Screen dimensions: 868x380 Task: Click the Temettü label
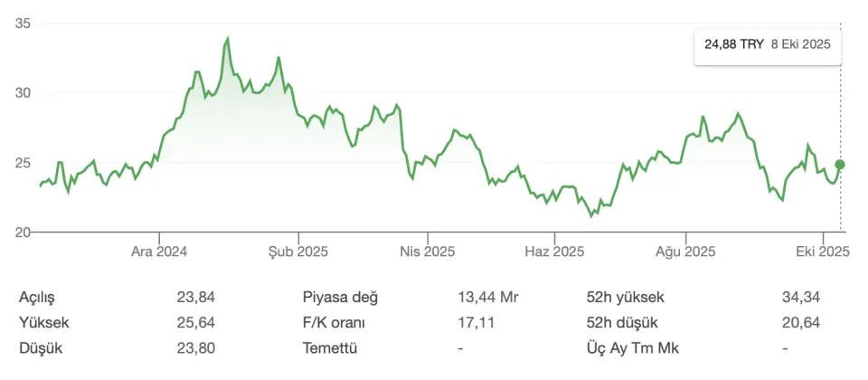point(331,347)
